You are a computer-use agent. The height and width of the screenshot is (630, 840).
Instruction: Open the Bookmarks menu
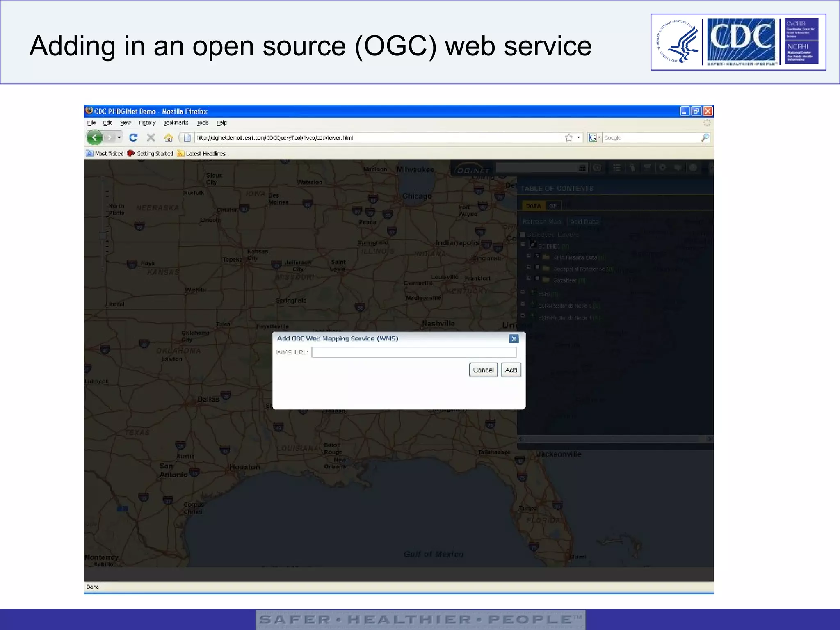[176, 123]
